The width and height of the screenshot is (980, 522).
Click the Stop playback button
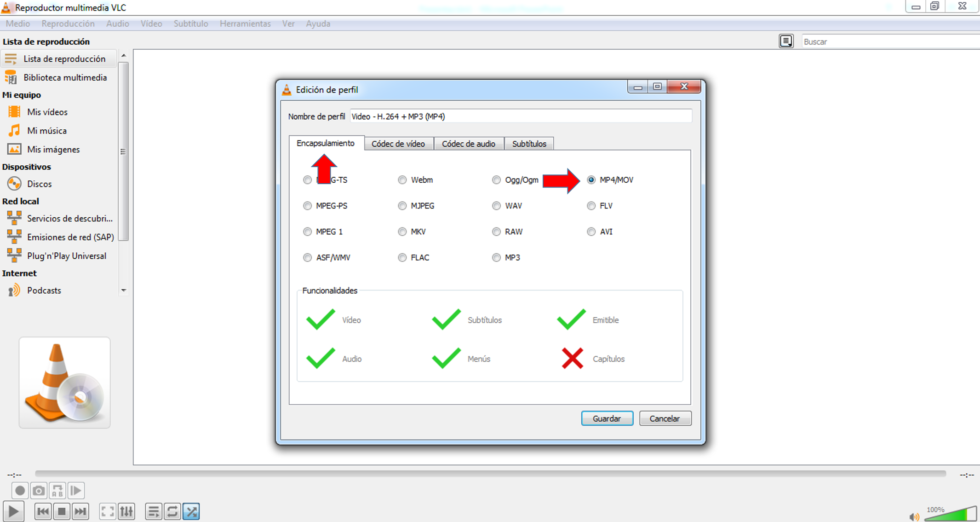[62, 511]
